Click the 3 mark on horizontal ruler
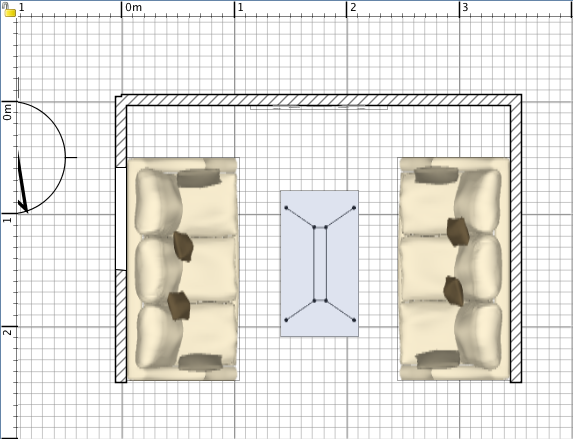This screenshot has width=573, height=439. (465, 7)
